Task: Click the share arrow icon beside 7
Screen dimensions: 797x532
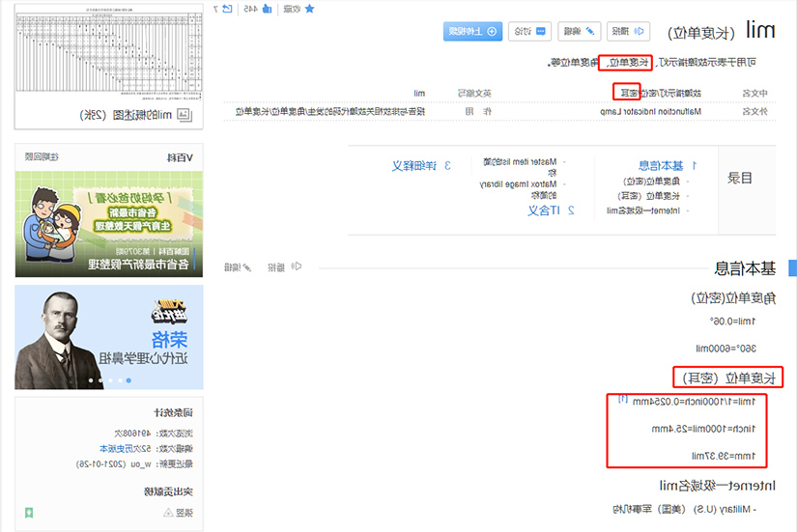Action: coord(227,9)
